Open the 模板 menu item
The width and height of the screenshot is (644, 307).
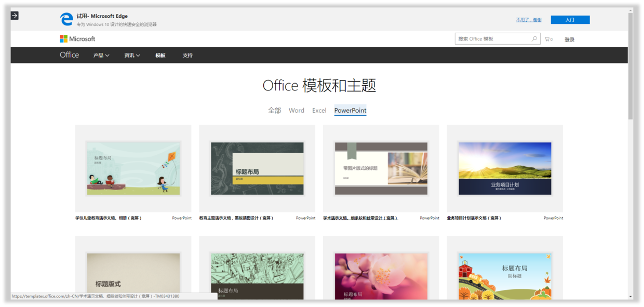point(160,56)
